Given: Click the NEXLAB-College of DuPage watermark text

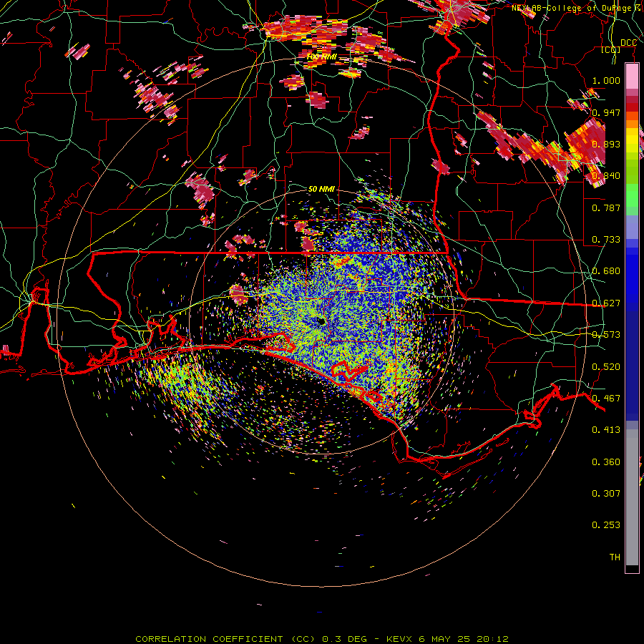Looking at the screenshot, I should coord(577,8).
